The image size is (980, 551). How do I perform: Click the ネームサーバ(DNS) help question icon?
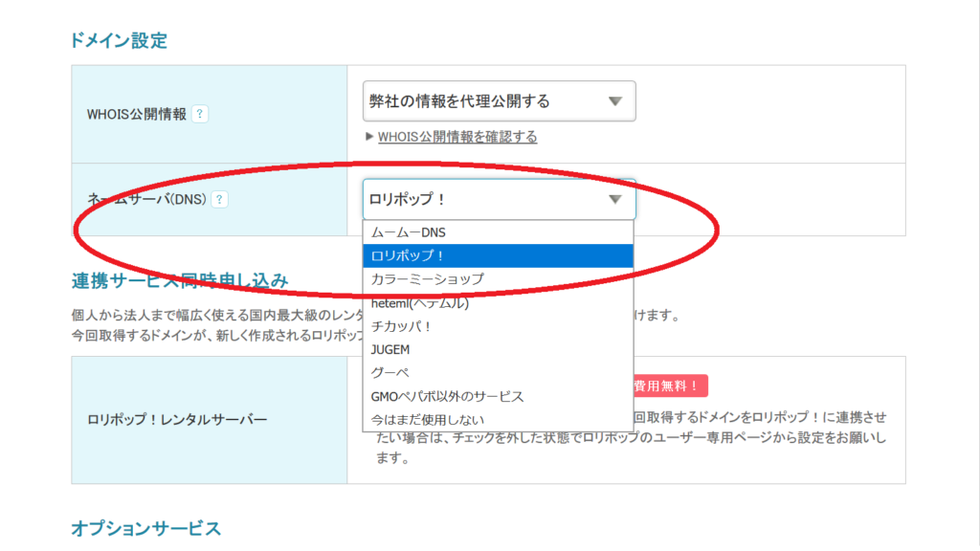(x=219, y=199)
